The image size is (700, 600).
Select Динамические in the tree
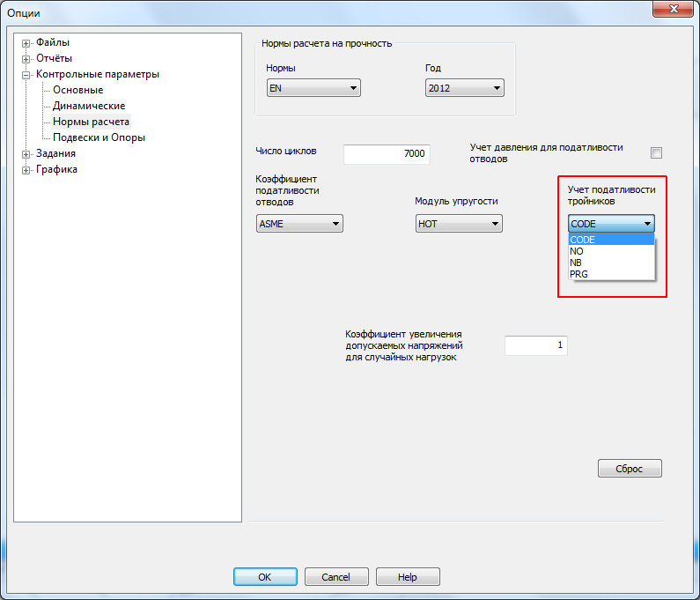88,106
